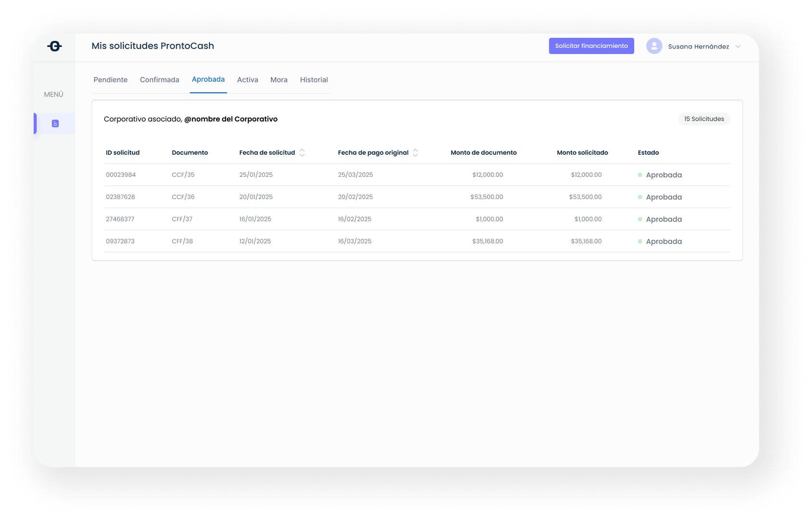812x520 pixels.
Task: Click the green status dot next to first Aprobada
Action: 640,174
